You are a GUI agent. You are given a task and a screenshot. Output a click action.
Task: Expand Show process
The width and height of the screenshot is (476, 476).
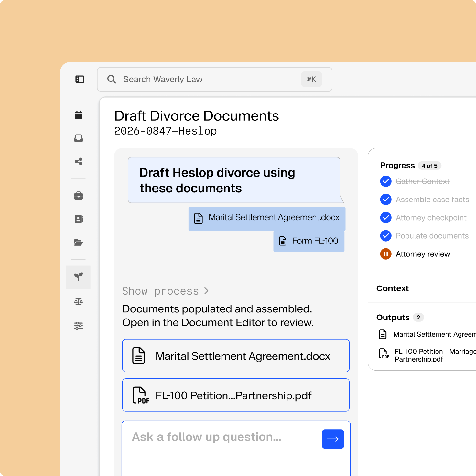click(x=165, y=291)
